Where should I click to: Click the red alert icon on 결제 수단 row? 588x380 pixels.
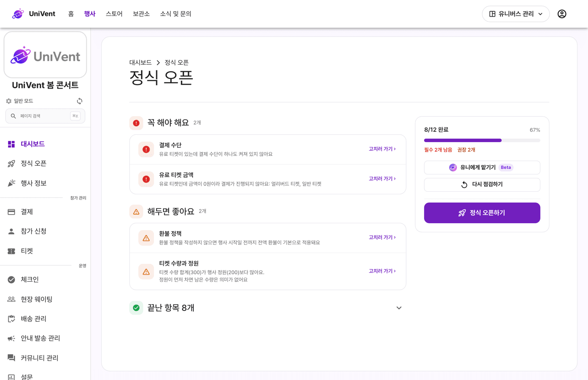(146, 149)
